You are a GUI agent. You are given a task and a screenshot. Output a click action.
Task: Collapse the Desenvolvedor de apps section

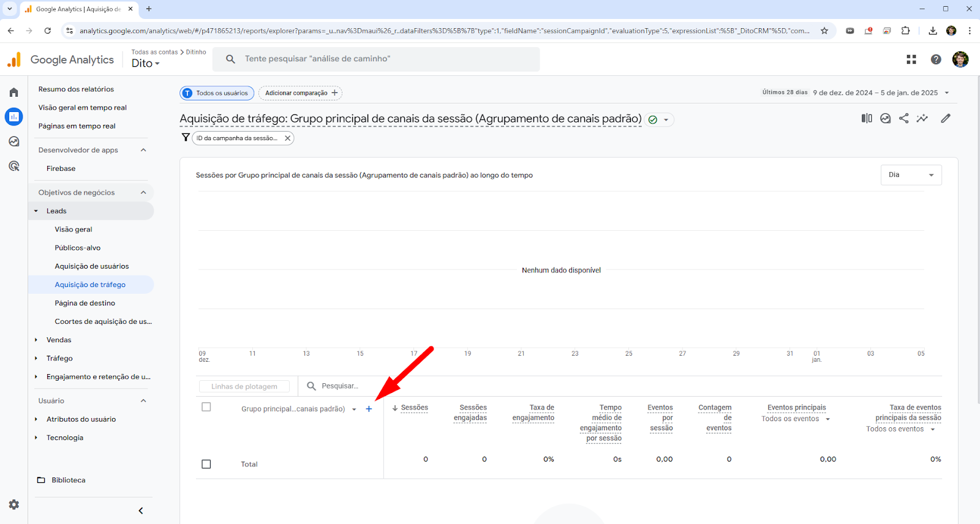(143, 150)
